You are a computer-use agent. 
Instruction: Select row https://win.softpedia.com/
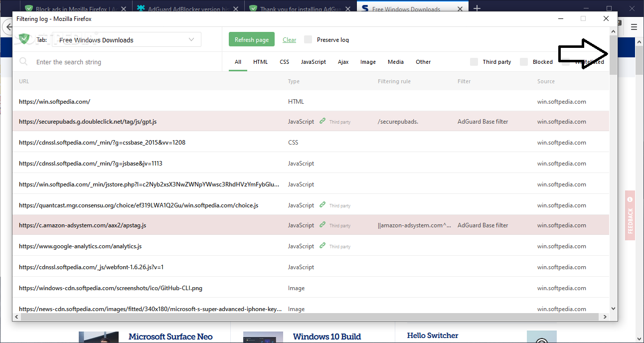pos(311,101)
